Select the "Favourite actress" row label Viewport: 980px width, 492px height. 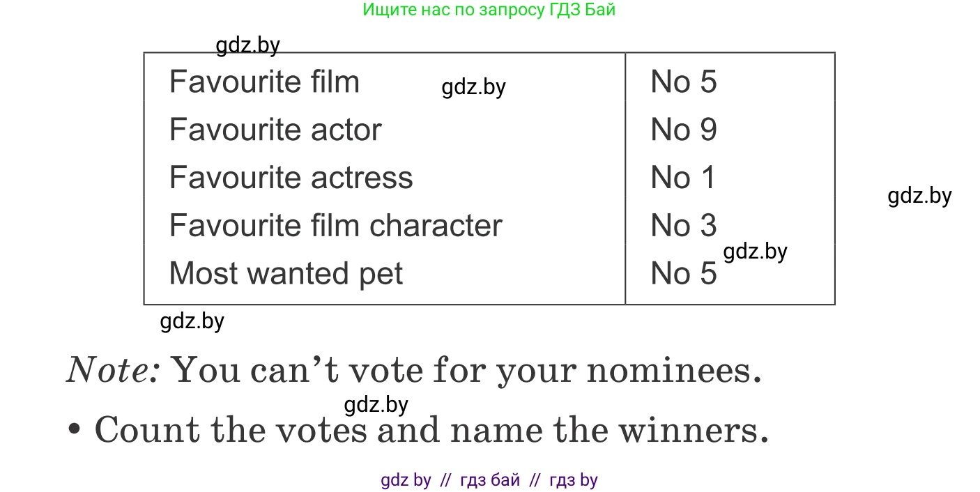click(291, 178)
